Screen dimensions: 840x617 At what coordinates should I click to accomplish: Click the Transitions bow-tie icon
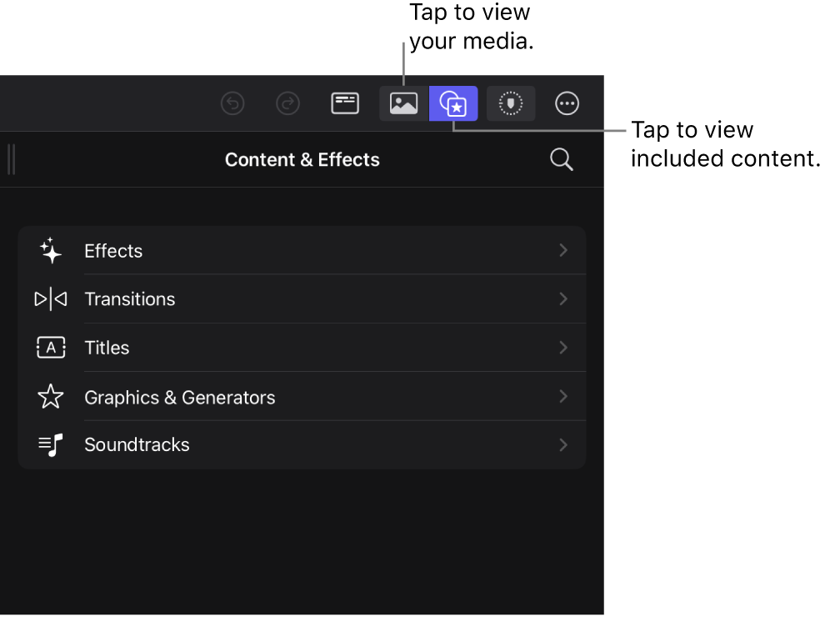[x=51, y=299]
